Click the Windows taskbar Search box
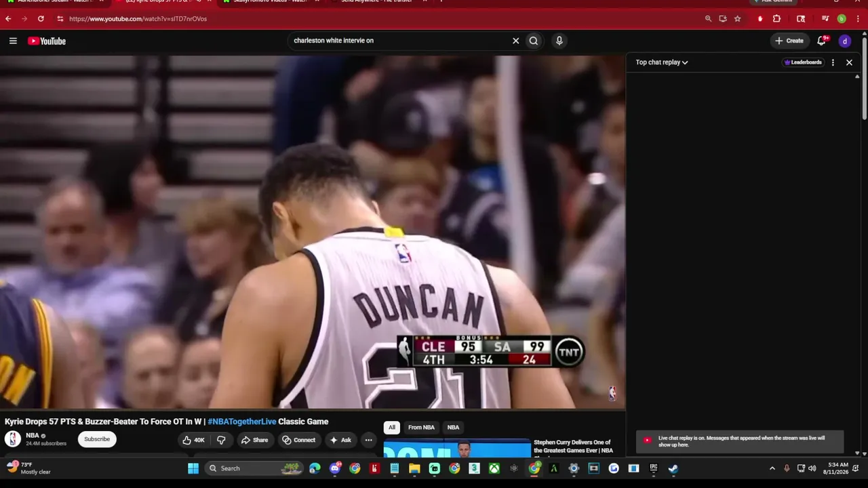Viewport: 868px width, 488px height. click(254, 468)
